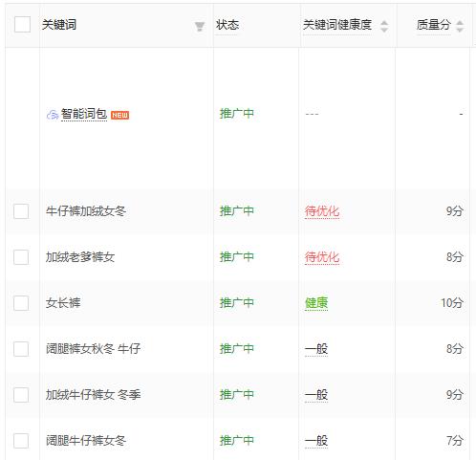This screenshot has height=460, width=476.
Task: Click 一般 health for 阔腿裤女秋冬 牛仔
Action: (316, 349)
